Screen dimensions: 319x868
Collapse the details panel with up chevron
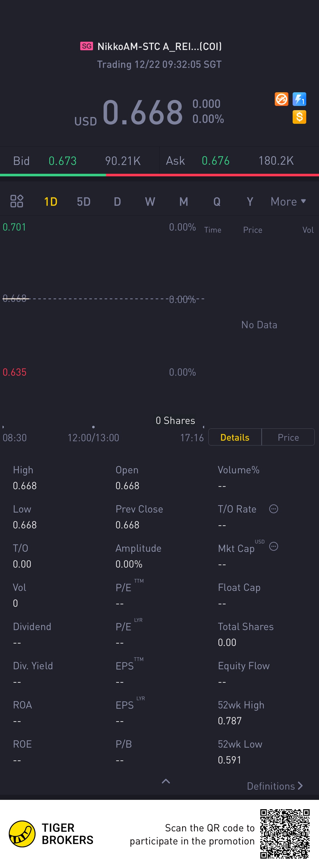coord(166,781)
